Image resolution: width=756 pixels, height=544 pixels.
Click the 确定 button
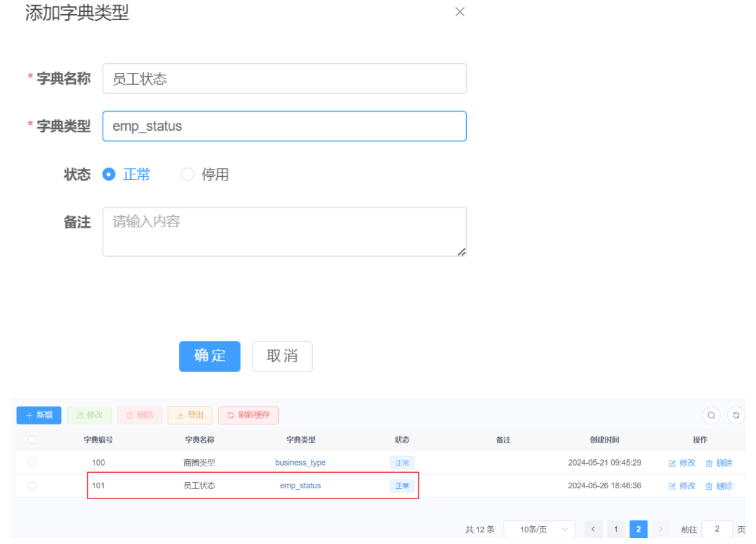[x=209, y=356]
